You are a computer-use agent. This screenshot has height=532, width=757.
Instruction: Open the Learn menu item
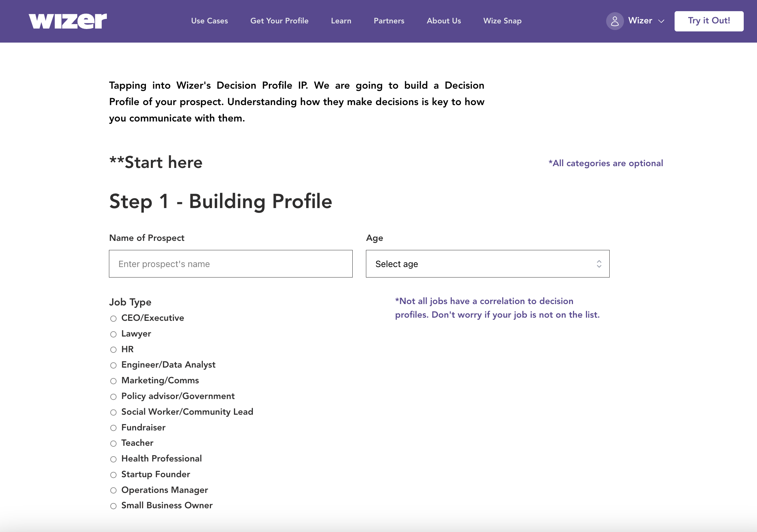(x=341, y=21)
